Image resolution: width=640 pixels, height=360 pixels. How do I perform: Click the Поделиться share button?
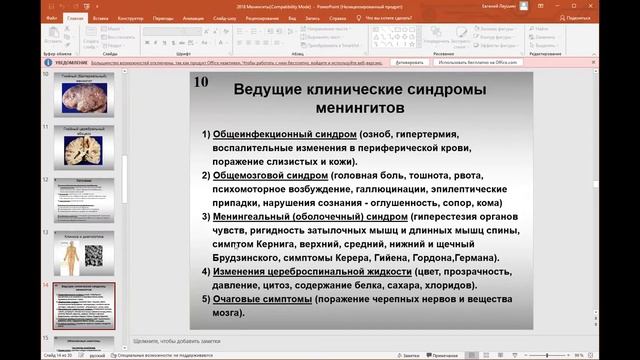click(x=575, y=18)
